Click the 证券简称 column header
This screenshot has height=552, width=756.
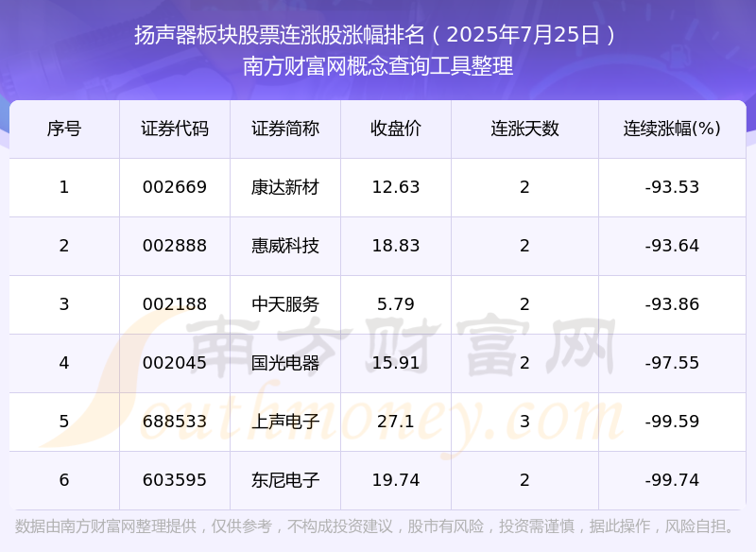pos(285,129)
